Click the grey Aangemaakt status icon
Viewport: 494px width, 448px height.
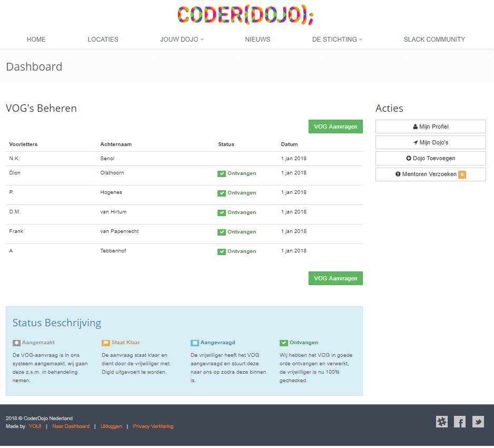pos(16,343)
